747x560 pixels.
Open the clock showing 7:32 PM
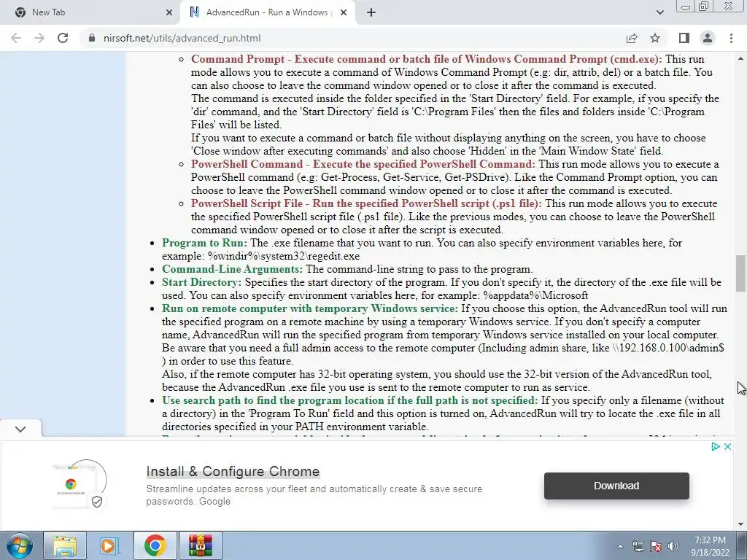[x=710, y=546]
